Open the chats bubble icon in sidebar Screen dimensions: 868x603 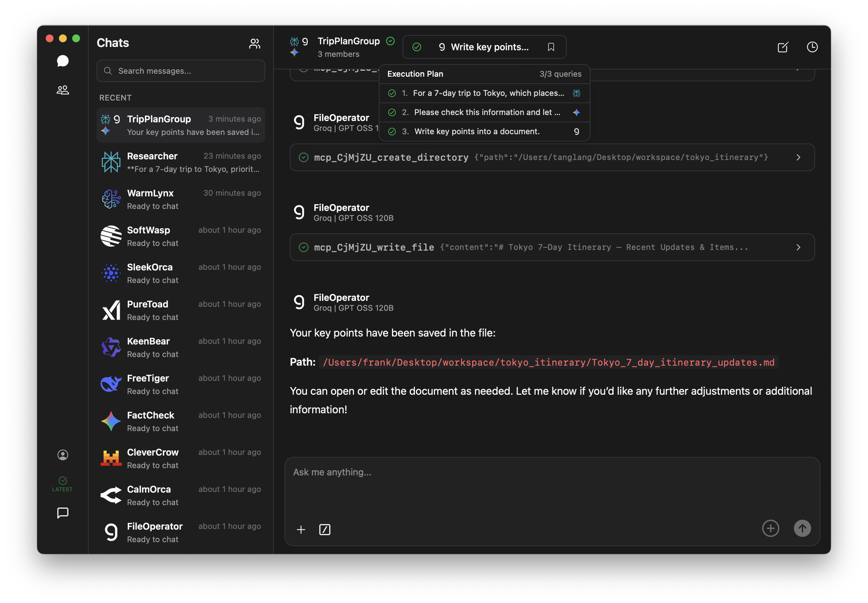63,61
